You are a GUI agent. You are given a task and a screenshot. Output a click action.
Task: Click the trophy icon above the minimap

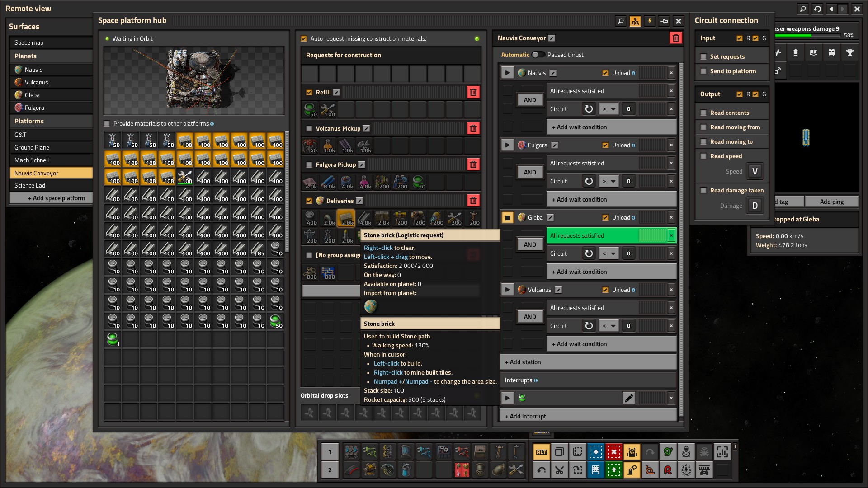pos(850,52)
